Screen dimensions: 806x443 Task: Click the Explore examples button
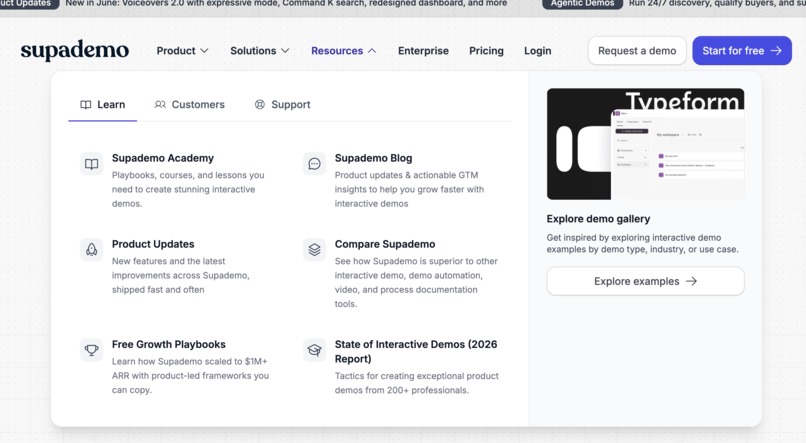645,281
